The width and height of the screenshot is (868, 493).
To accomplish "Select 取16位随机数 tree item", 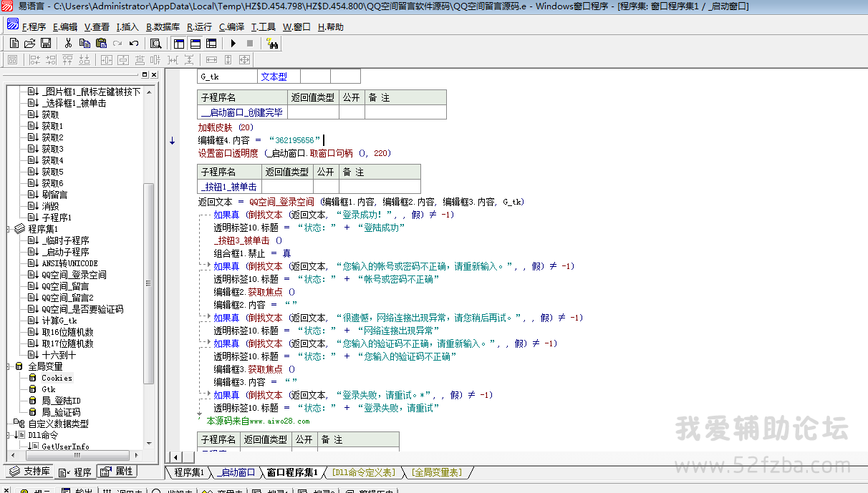I will [67, 332].
